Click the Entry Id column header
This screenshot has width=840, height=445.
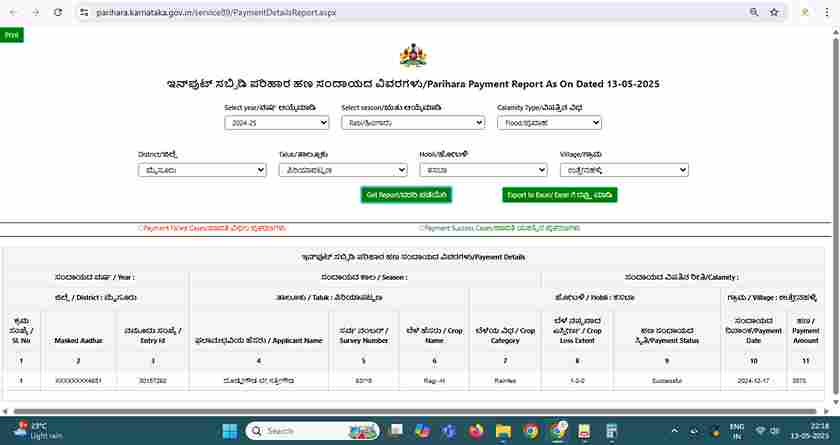click(x=153, y=336)
